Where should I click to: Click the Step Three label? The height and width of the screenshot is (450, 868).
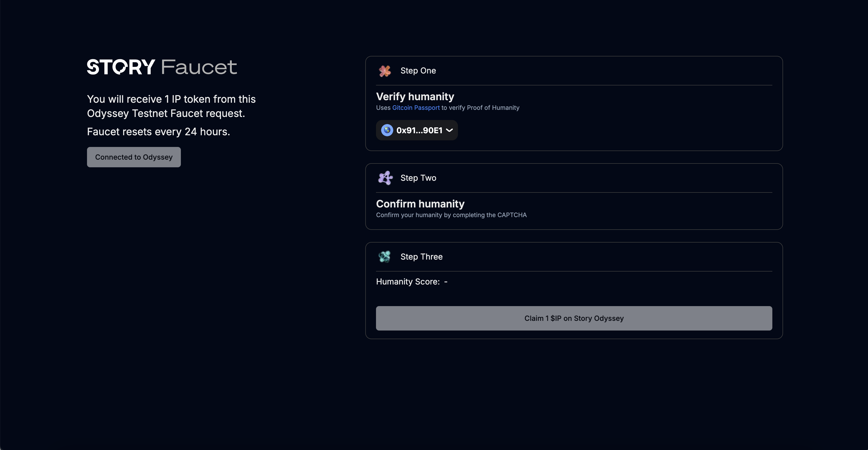[x=422, y=257]
